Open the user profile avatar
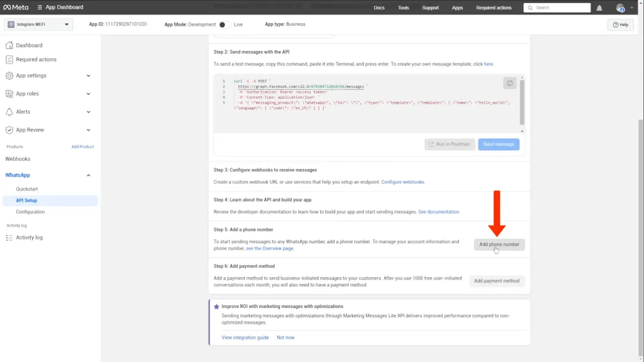 coord(620,8)
